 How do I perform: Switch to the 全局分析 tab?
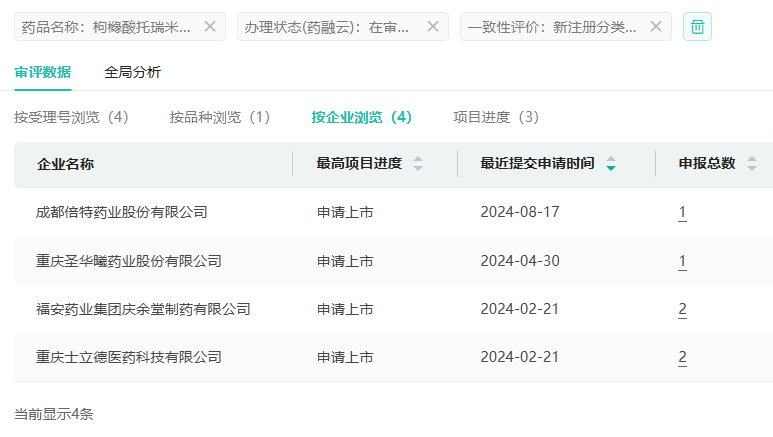tap(132, 72)
